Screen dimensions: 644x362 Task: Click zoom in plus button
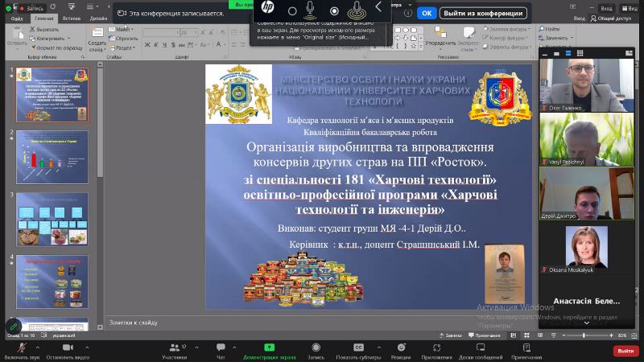tap(612, 335)
